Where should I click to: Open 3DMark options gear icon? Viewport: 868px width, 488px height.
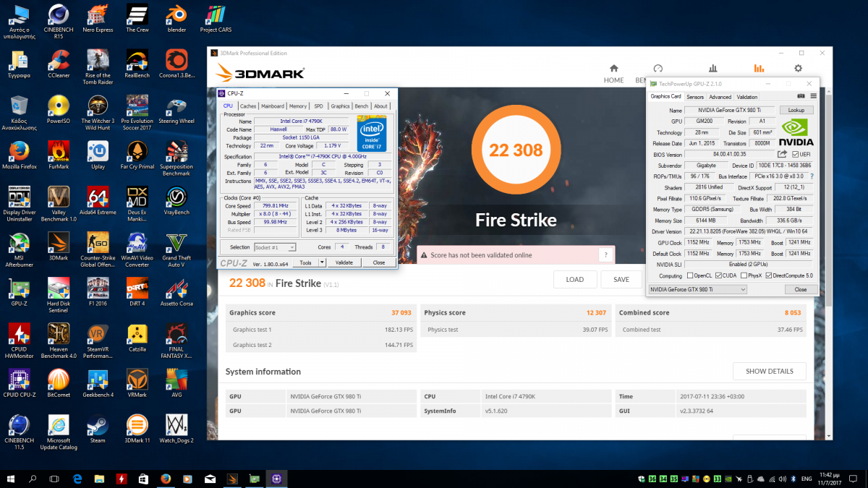[x=799, y=68]
